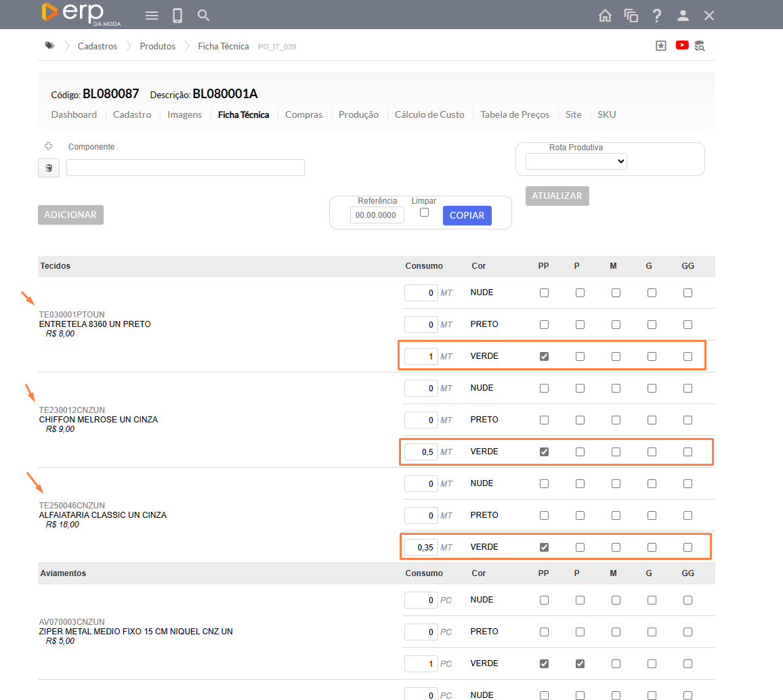Click the favorite star icon
The image size is (783, 700).
(x=661, y=45)
